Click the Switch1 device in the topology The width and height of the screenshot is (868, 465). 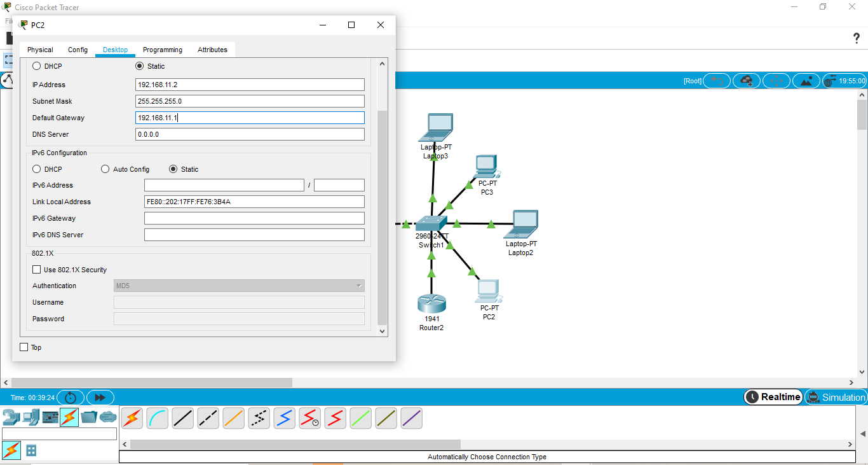(x=431, y=224)
